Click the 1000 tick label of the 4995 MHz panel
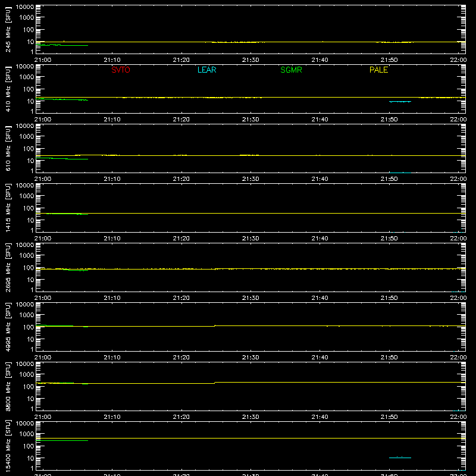This screenshot has width=476, height=476. coord(27,315)
